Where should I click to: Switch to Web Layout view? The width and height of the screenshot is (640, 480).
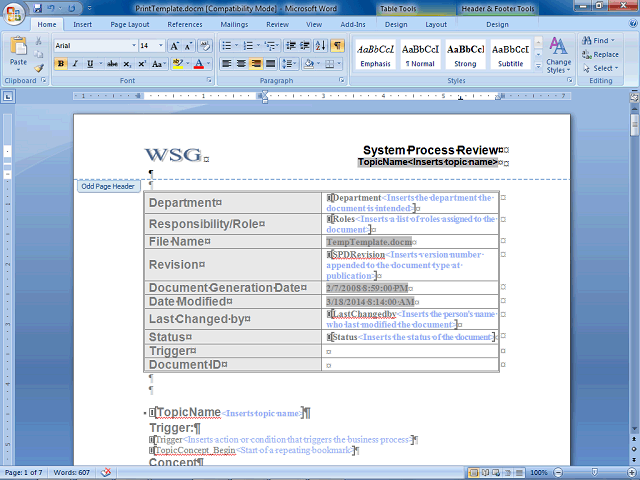click(x=496, y=473)
